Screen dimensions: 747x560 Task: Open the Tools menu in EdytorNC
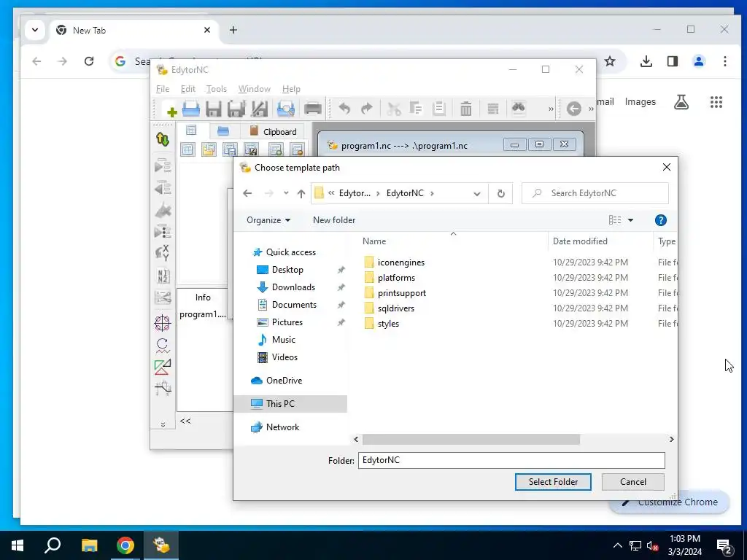click(x=216, y=89)
